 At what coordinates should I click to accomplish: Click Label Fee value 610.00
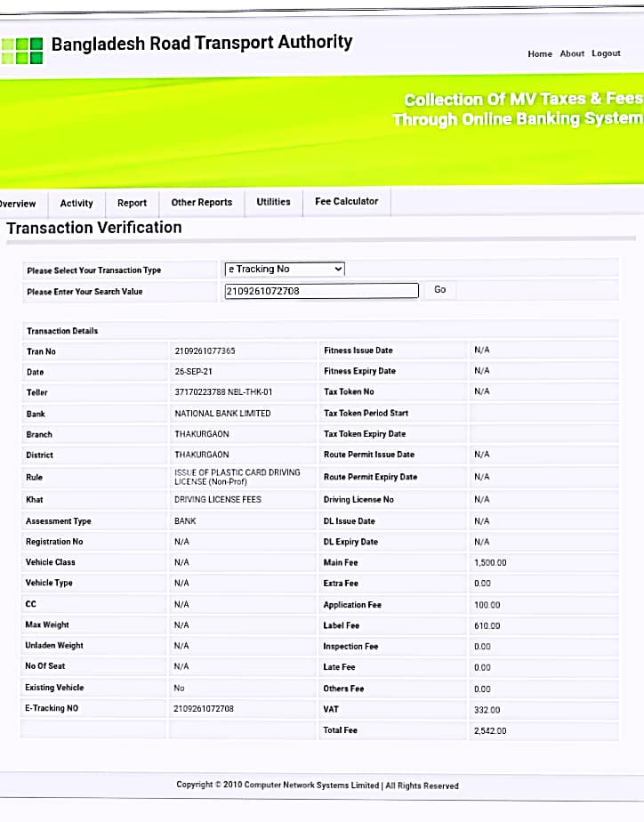point(487,626)
